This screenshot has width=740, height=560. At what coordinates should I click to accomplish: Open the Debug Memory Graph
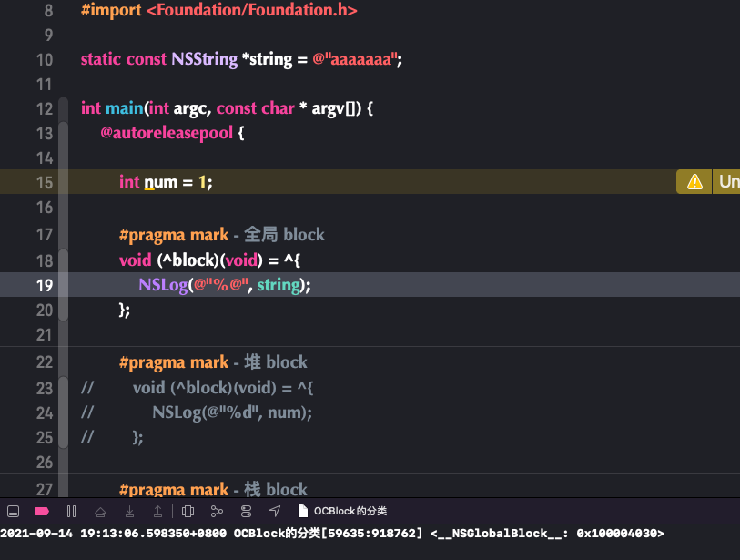[217, 511]
